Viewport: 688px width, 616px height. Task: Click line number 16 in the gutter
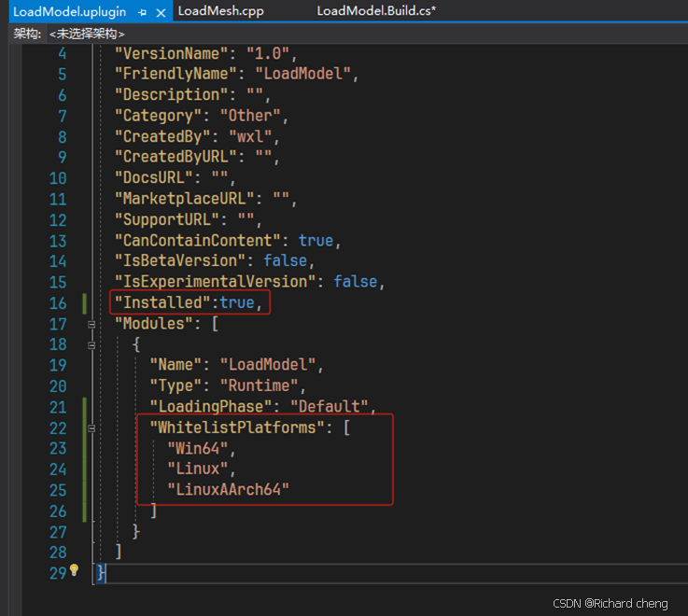coord(58,303)
